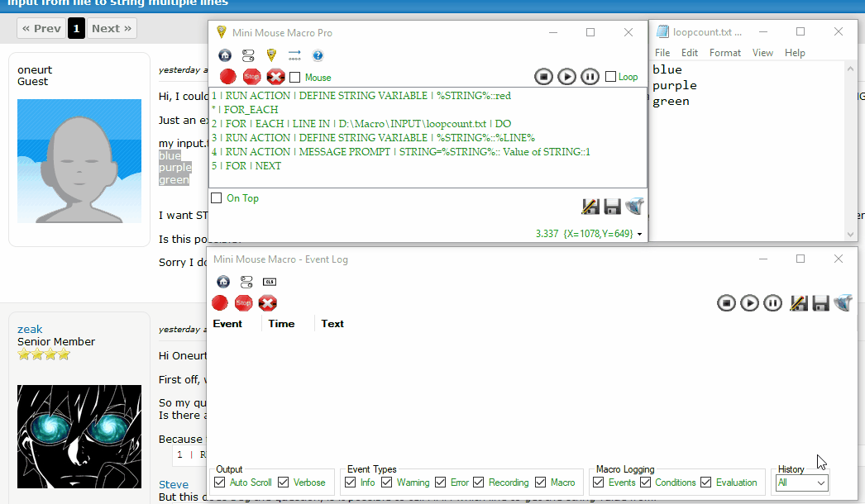Viewport: 865px width, 504px height.
Task: Click the CLS clear log icon
Action: (270, 282)
